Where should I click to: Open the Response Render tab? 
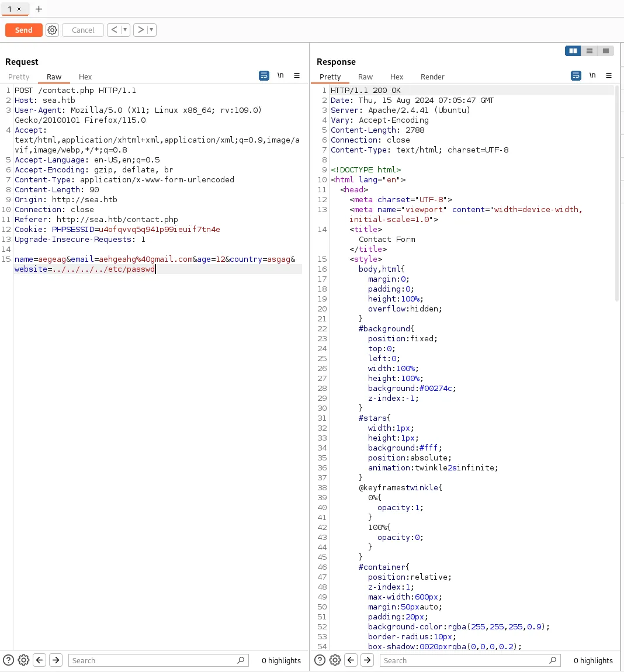click(432, 77)
